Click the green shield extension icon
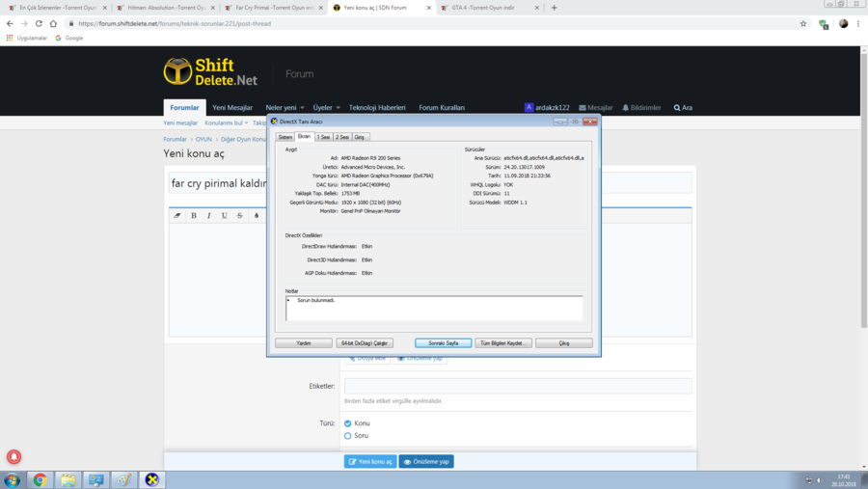The height and width of the screenshot is (489, 868). click(x=824, y=24)
